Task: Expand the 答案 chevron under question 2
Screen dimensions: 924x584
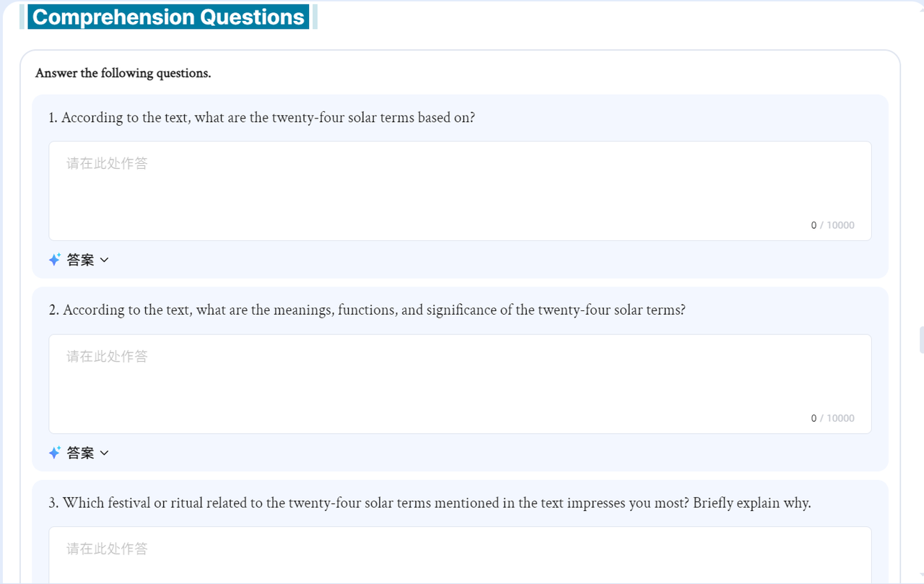Action: [x=104, y=453]
